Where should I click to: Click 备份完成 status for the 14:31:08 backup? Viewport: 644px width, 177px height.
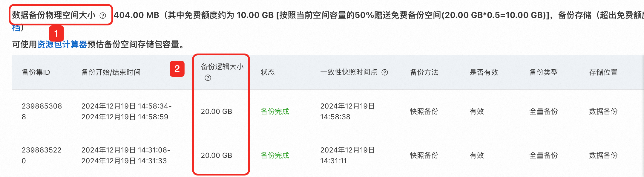point(275,155)
